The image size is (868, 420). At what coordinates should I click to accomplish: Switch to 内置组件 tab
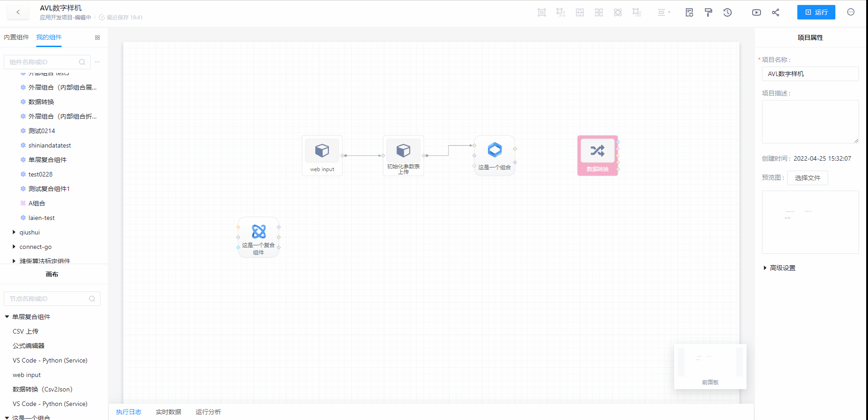click(x=16, y=37)
